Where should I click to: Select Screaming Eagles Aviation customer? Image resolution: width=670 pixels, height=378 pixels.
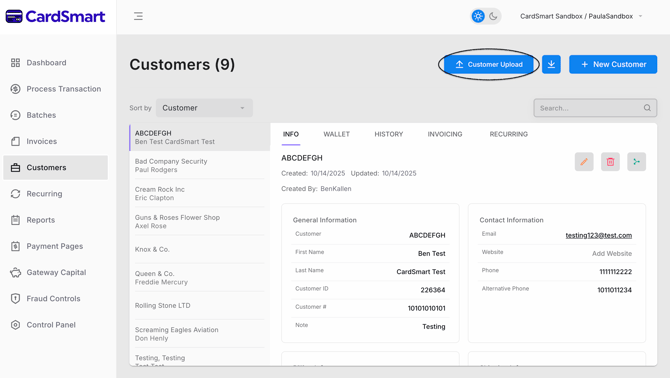point(200,334)
